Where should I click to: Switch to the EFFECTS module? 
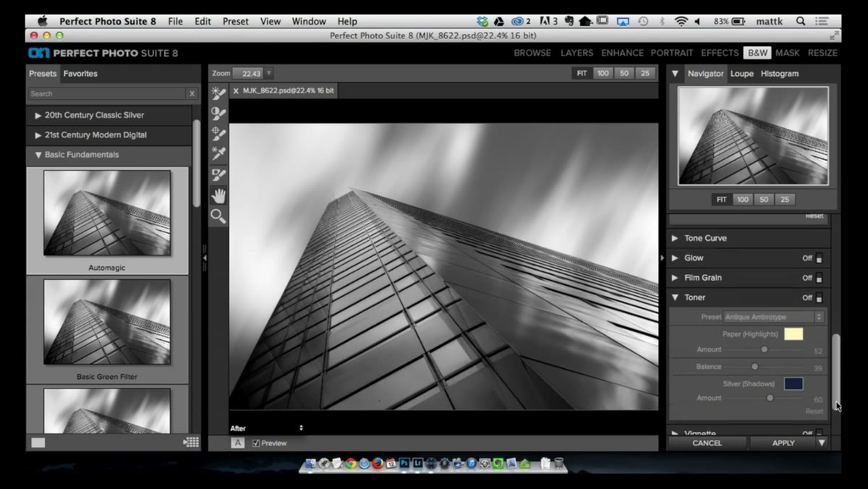point(720,53)
